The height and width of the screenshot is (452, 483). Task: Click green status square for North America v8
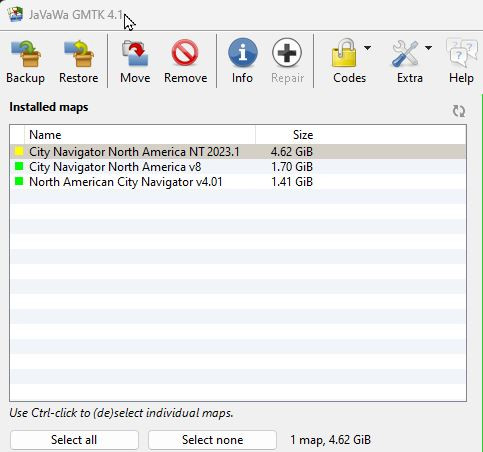coord(19,166)
